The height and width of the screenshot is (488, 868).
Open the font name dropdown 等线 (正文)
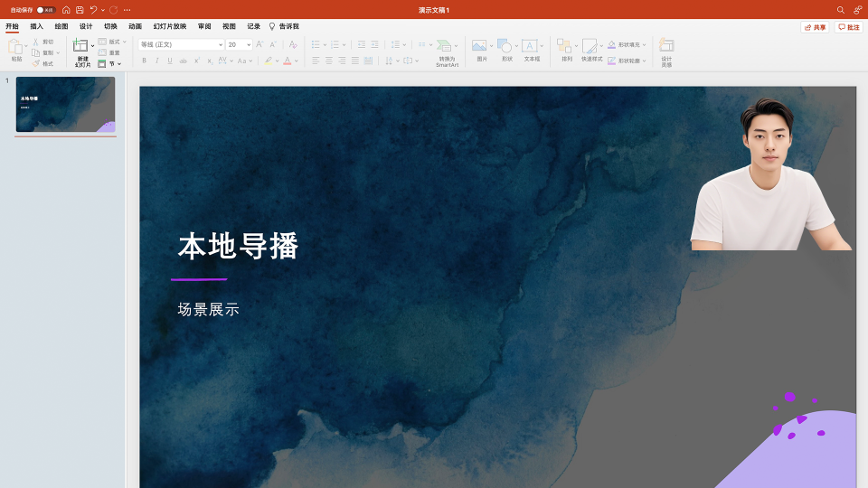181,44
